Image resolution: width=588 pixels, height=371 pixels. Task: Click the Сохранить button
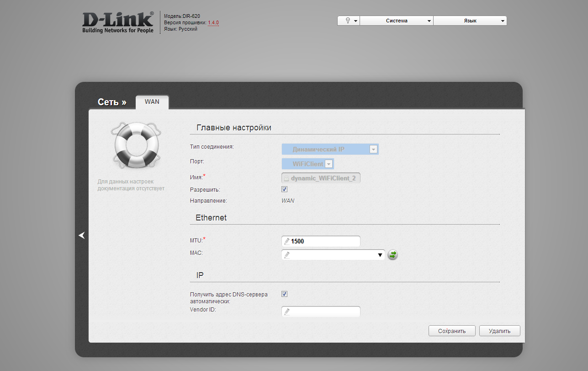point(452,331)
